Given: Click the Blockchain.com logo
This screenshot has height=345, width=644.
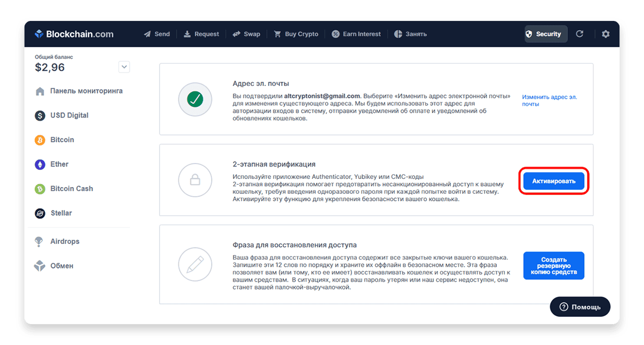Looking at the screenshot, I should (74, 34).
